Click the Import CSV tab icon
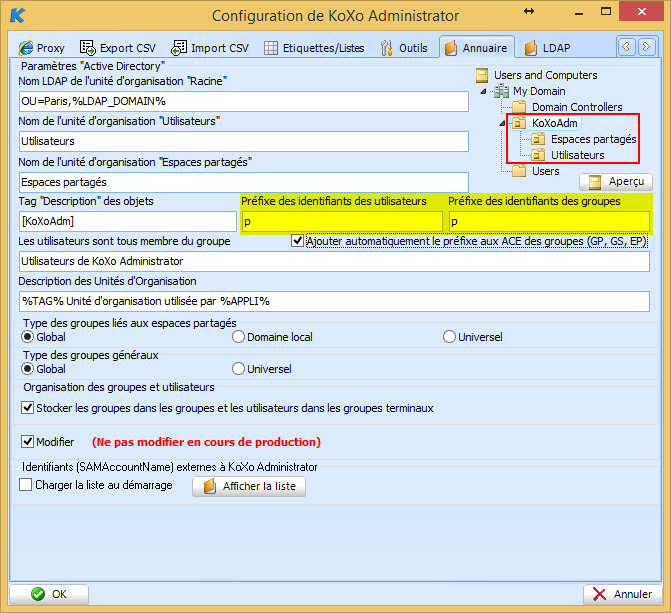671x613 pixels. click(179, 48)
